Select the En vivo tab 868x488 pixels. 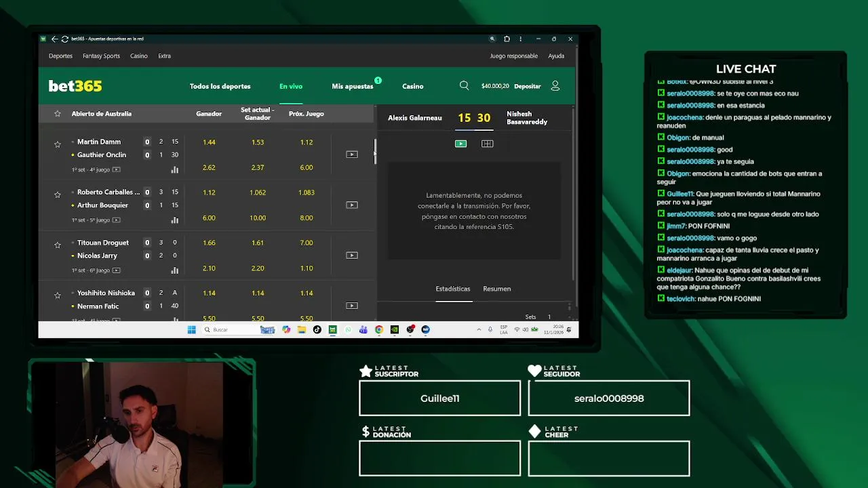tap(291, 86)
